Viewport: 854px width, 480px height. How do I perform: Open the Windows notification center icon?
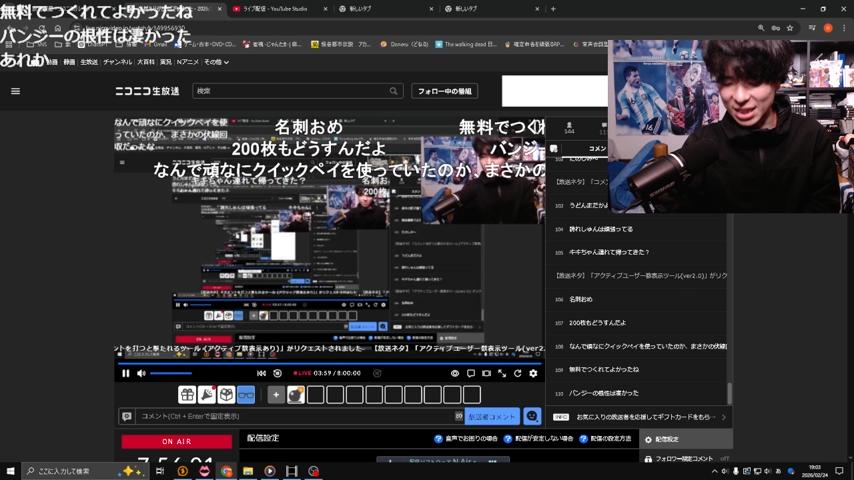tap(839, 471)
